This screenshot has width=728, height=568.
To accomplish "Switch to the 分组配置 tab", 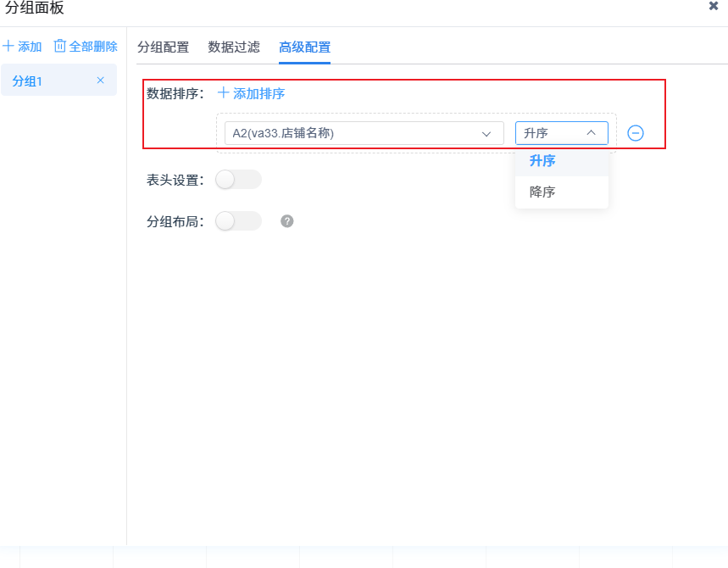I will pyautogui.click(x=163, y=47).
